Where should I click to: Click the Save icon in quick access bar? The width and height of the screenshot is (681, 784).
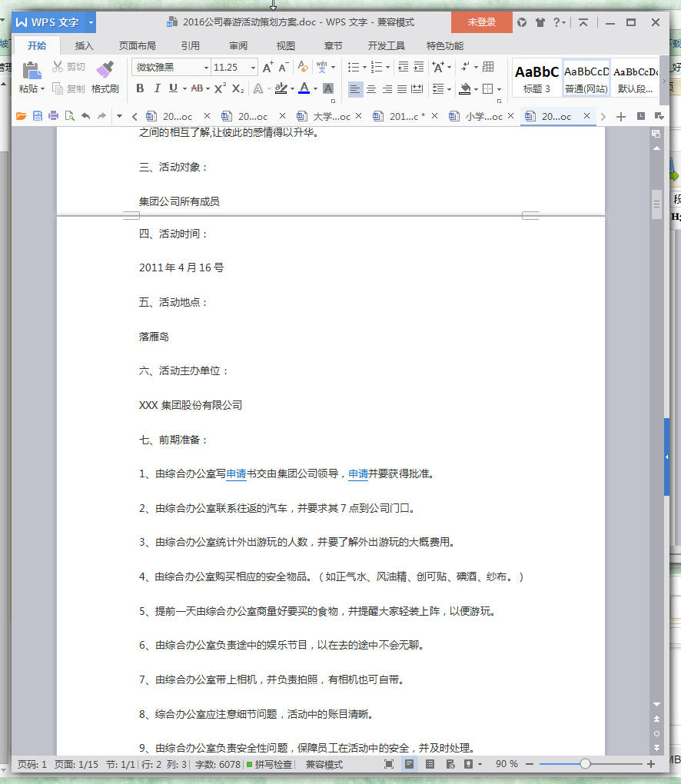(37, 116)
